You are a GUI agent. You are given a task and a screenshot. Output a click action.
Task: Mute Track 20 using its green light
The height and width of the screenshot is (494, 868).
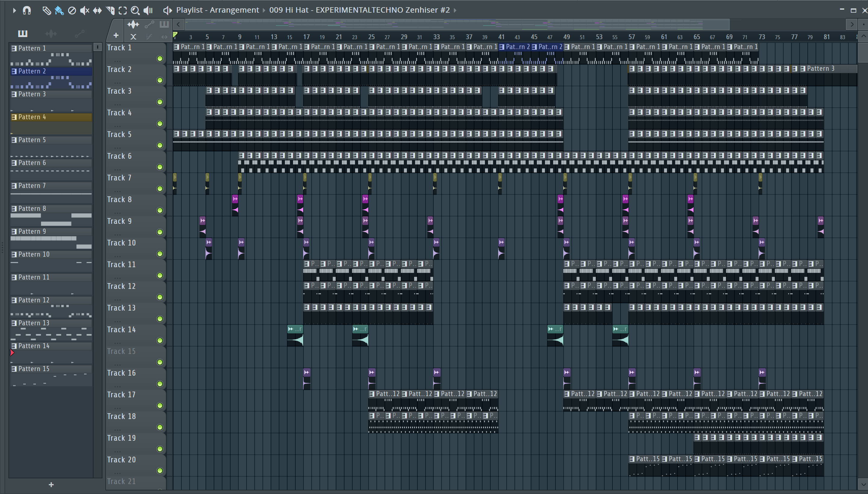pyautogui.click(x=159, y=471)
